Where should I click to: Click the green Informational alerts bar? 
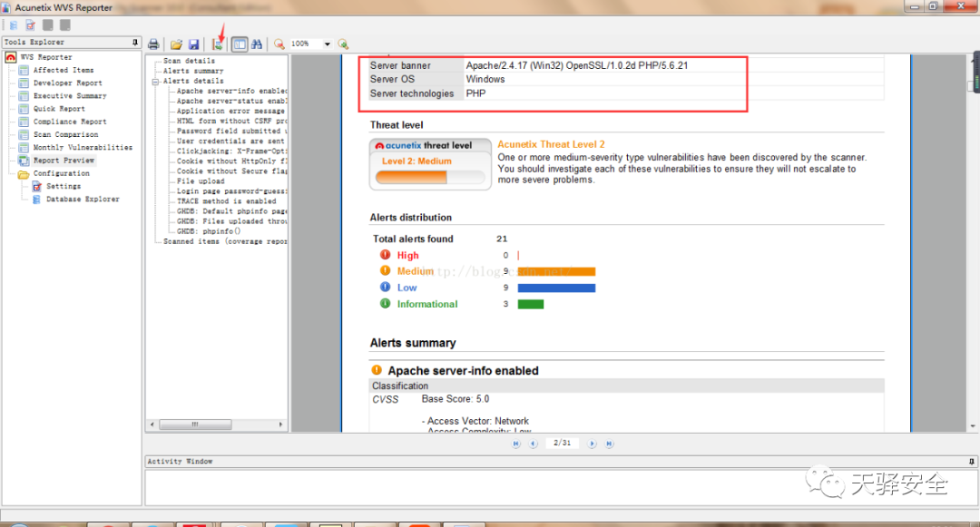531,304
